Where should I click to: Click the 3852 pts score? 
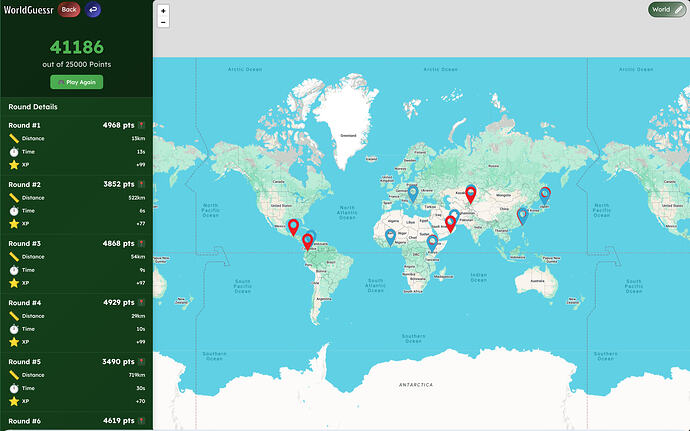tap(119, 184)
